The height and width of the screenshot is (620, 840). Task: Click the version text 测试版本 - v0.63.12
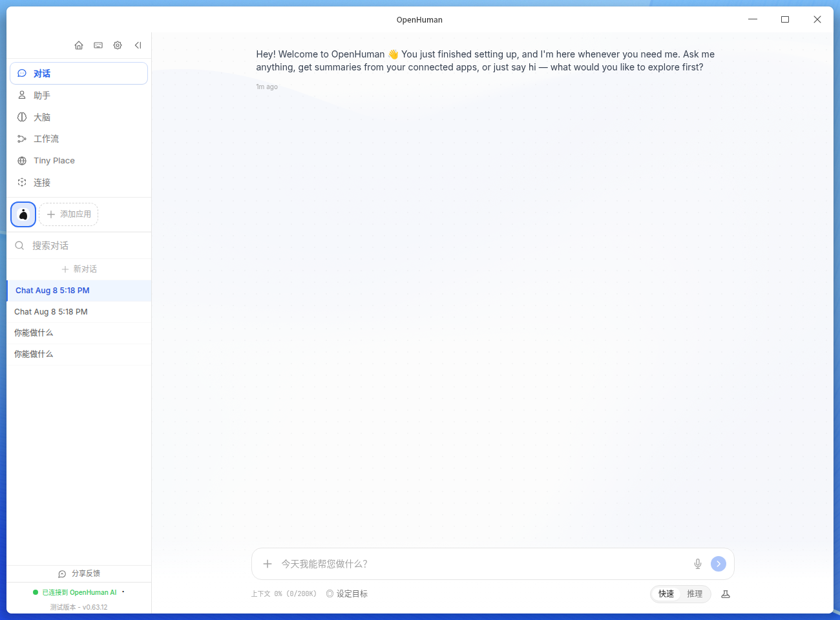click(79, 607)
